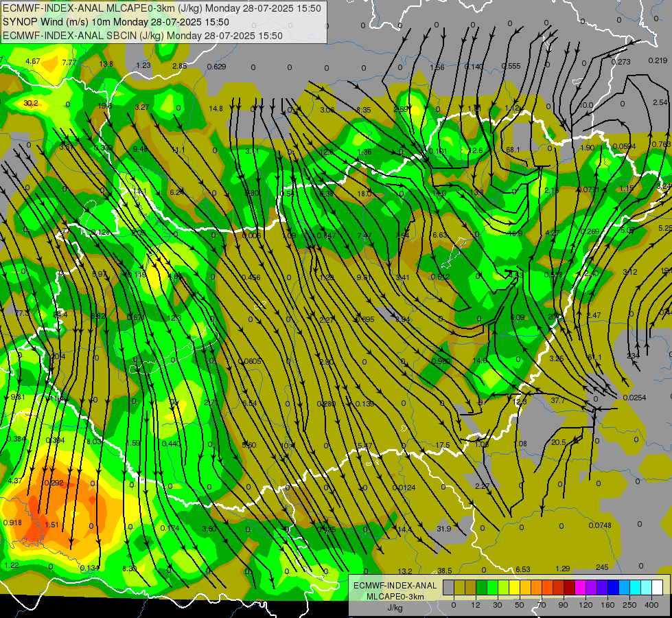The image size is (672, 618).
Task: Click the map value 0.0605
Action: click(x=250, y=361)
